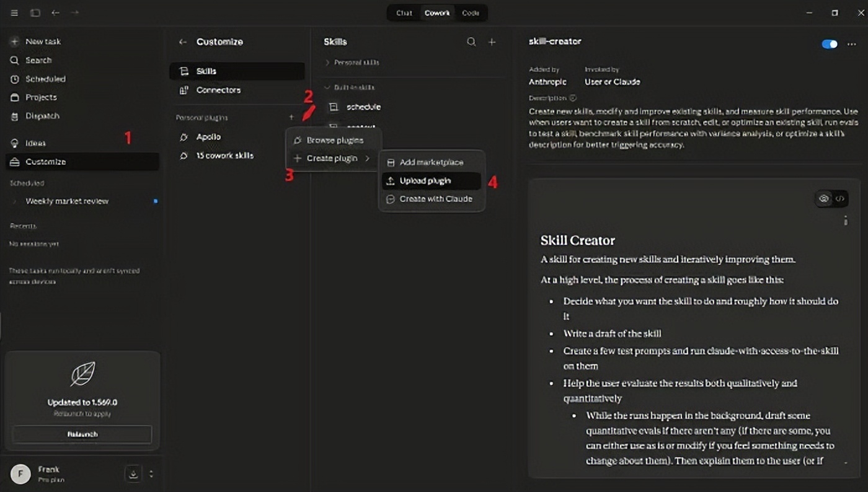
Task: Switch to the Cowork tab
Action: (437, 13)
